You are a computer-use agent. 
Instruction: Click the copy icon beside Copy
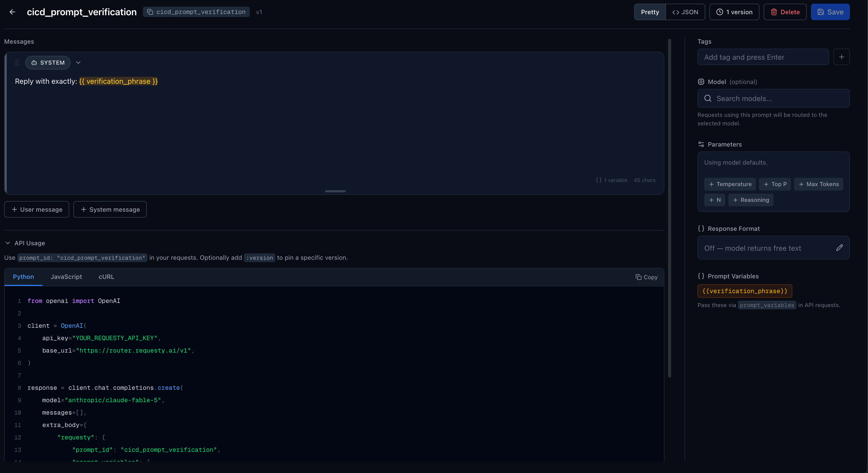point(638,277)
